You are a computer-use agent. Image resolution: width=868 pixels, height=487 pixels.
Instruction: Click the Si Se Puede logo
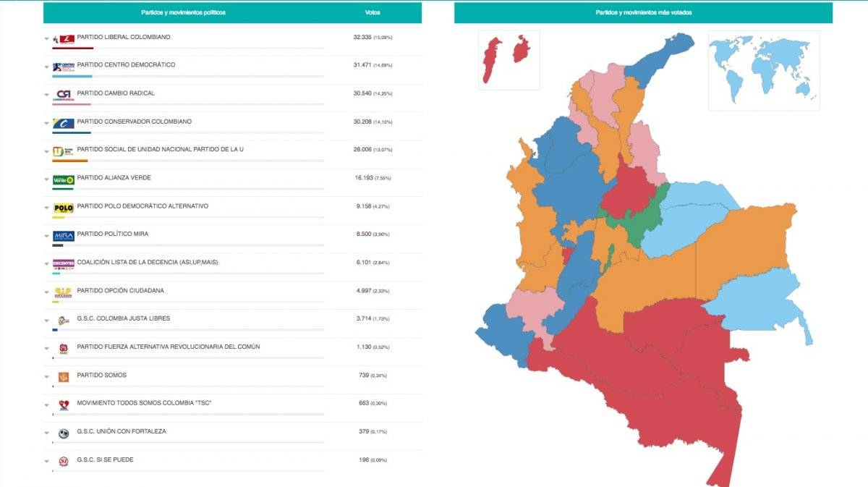(x=64, y=461)
